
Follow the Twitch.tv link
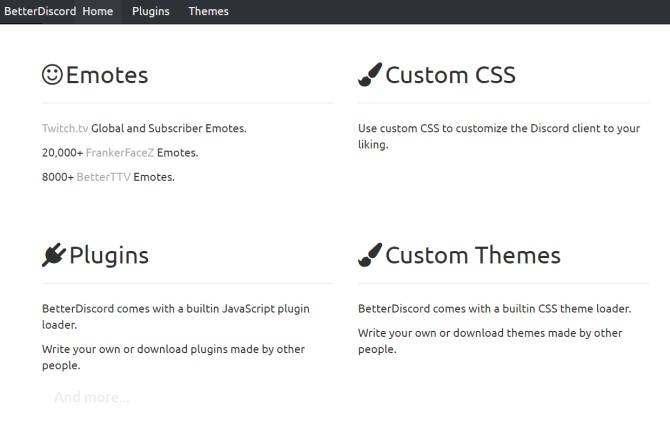pos(65,128)
